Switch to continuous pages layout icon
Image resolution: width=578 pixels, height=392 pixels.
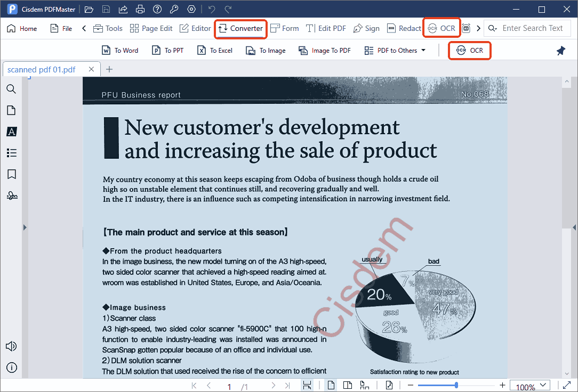[x=365, y=386]
